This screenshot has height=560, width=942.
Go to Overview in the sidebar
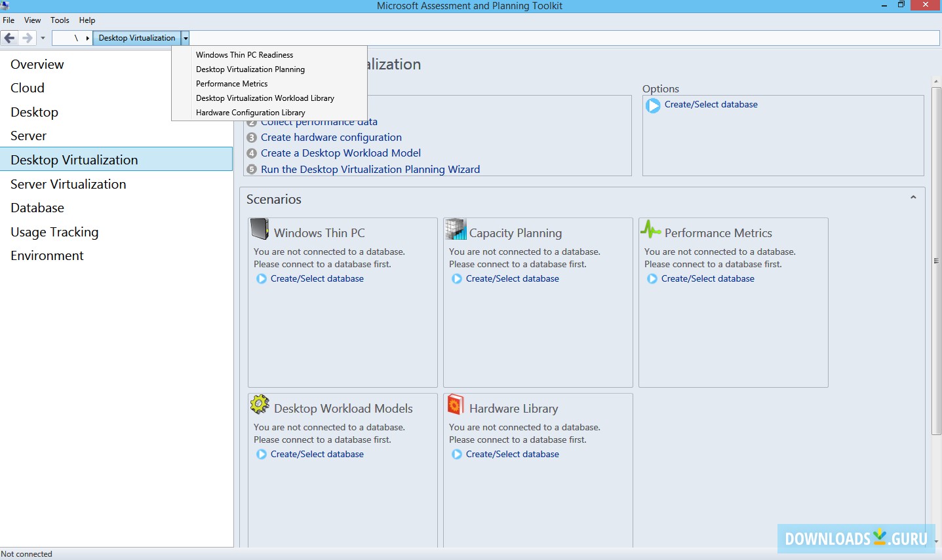(37, 64)
